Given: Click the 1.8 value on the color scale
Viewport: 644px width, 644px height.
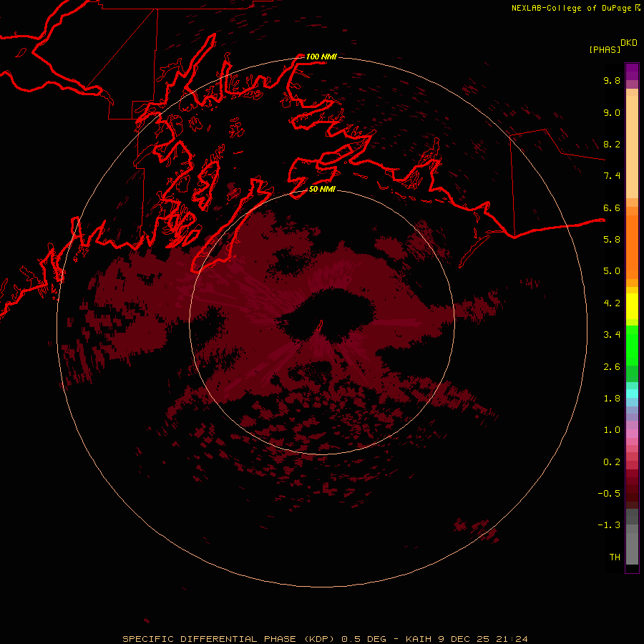Looking at the screenshot, I should pyautogui.click(x=612, y=399).
